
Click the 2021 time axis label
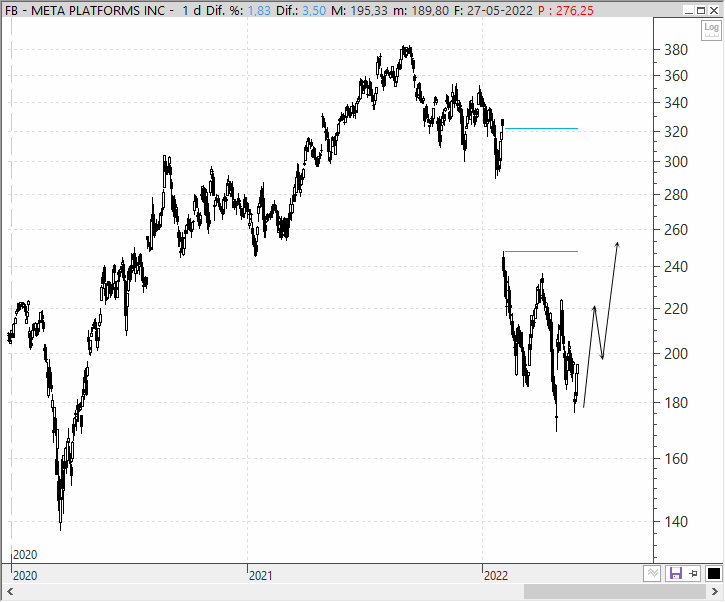pos(260,576)
